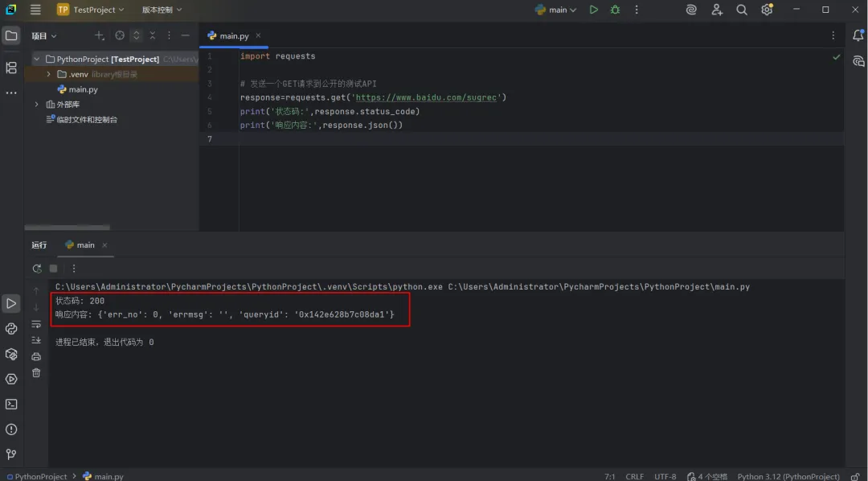This screenshot has height=481, width=868.
Task: Click the green inspection checkmark in editor
Action: pos(837,57)
